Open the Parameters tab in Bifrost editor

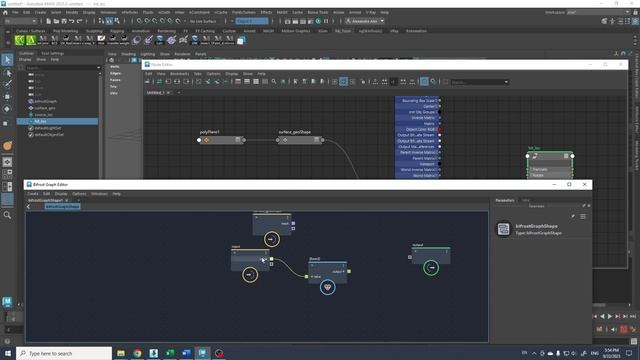click(x=505, y=200)
